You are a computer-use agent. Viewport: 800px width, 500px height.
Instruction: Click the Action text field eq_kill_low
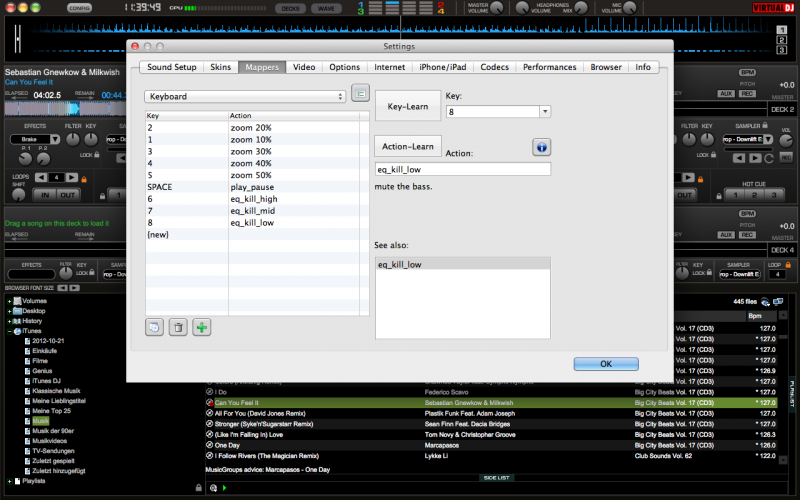tap(463, 169)
